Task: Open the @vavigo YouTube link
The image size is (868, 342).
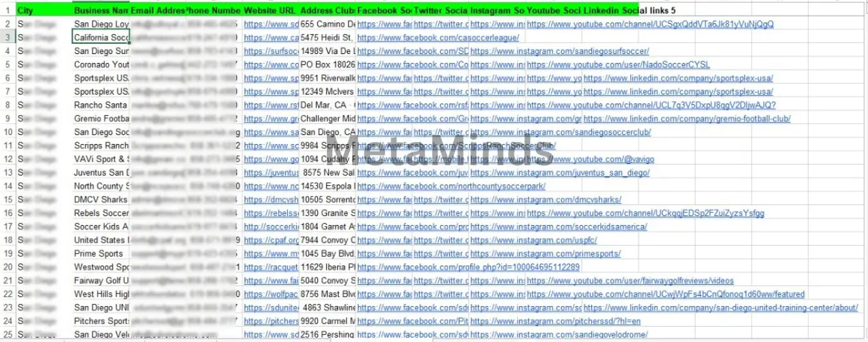Action: (x=590, y=159)
